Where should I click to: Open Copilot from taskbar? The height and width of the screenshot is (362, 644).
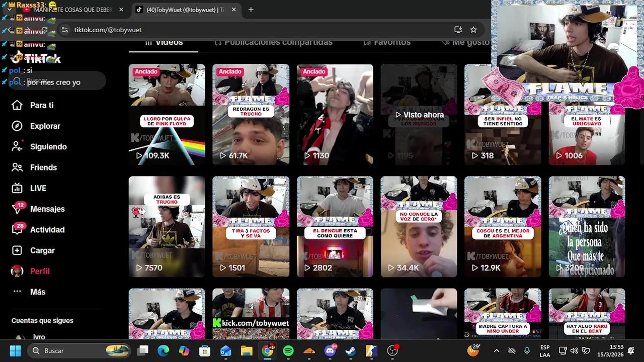(184, 350)
